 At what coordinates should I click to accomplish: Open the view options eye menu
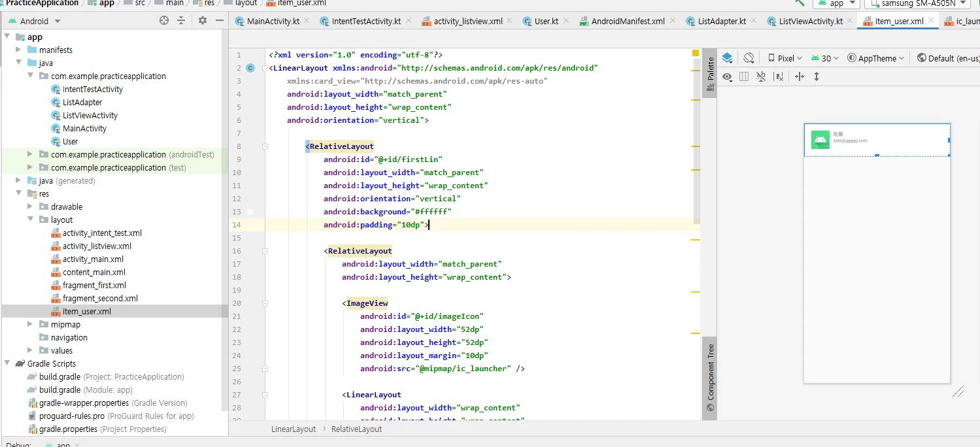click(x=727, y=76)
